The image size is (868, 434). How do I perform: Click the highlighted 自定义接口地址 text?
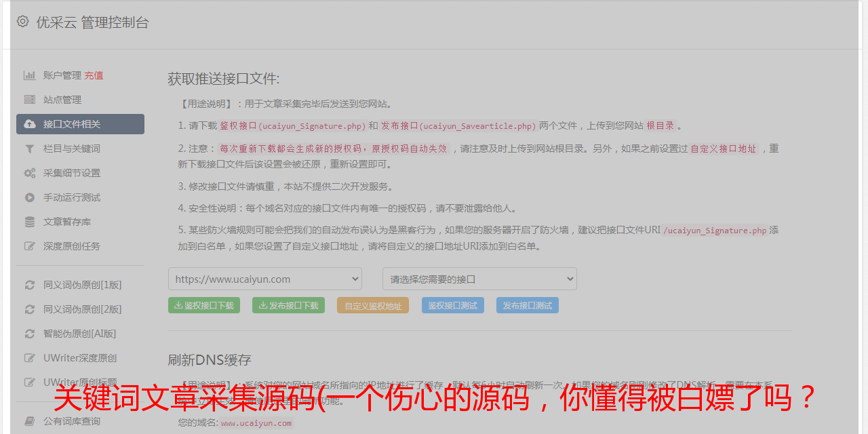pyautogui.click(x=724, y=149)
